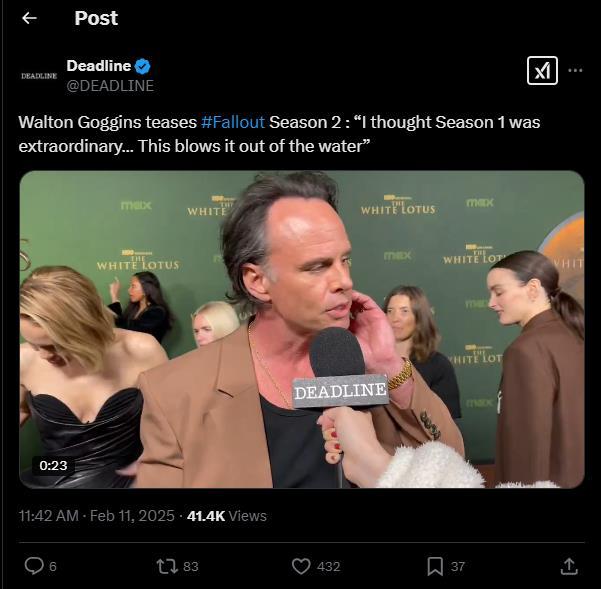Click the 0:23 video duration badge
Viewport: 601px width, 589px height.
(x=54, y=465)
